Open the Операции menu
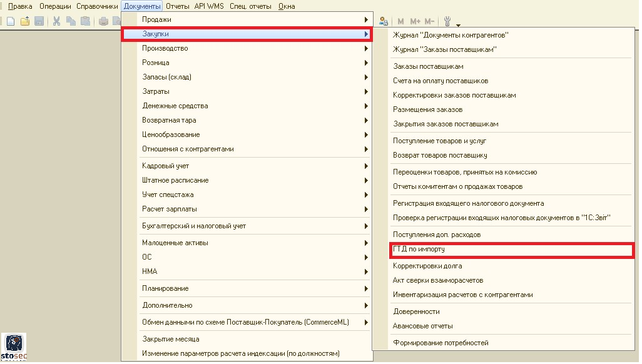 [55, 6]
